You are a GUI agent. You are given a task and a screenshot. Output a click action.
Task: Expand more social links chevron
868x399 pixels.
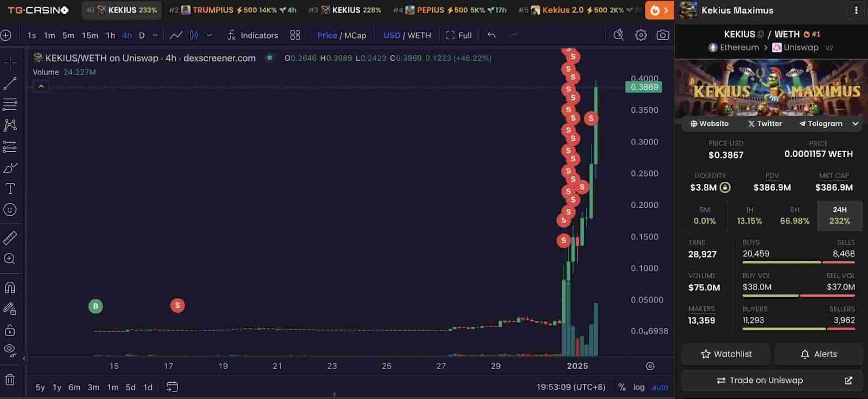tap(856, 124)
